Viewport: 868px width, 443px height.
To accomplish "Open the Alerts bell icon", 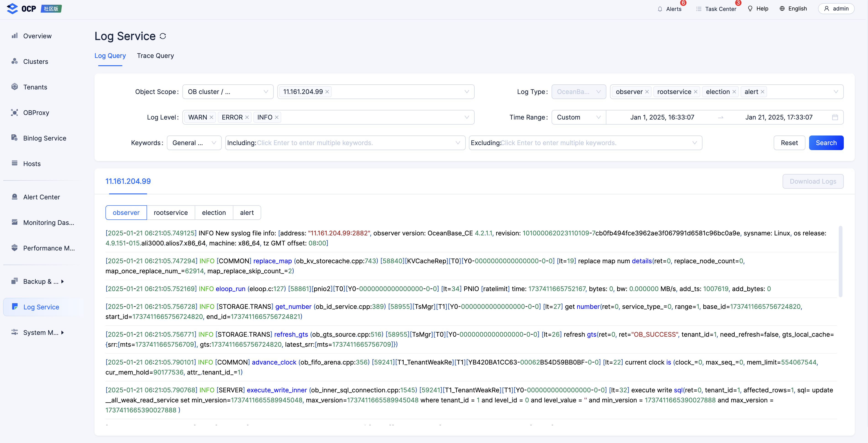I will tap(660, 9).
